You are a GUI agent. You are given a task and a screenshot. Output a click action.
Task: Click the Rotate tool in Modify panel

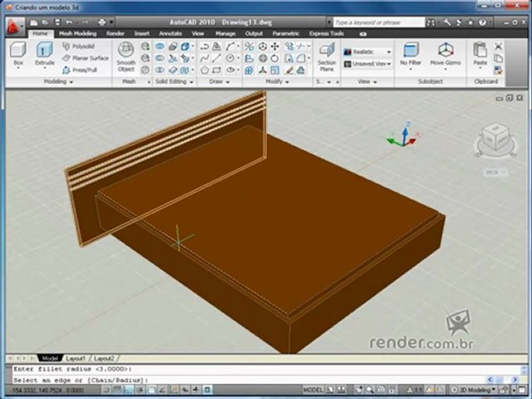click(275, 58)
